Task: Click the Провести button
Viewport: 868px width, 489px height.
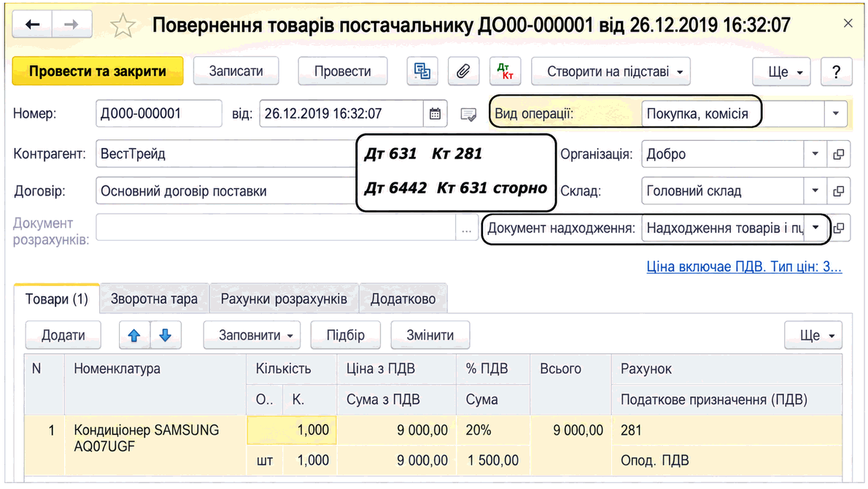Action: click(x=343, y=72)
